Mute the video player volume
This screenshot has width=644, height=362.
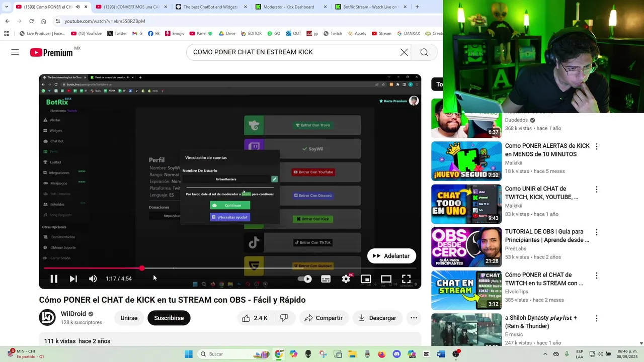coord(93,279)
